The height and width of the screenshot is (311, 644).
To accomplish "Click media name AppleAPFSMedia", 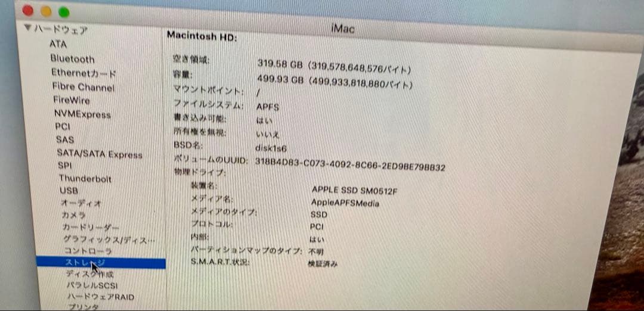I will (x=345, y=203).
